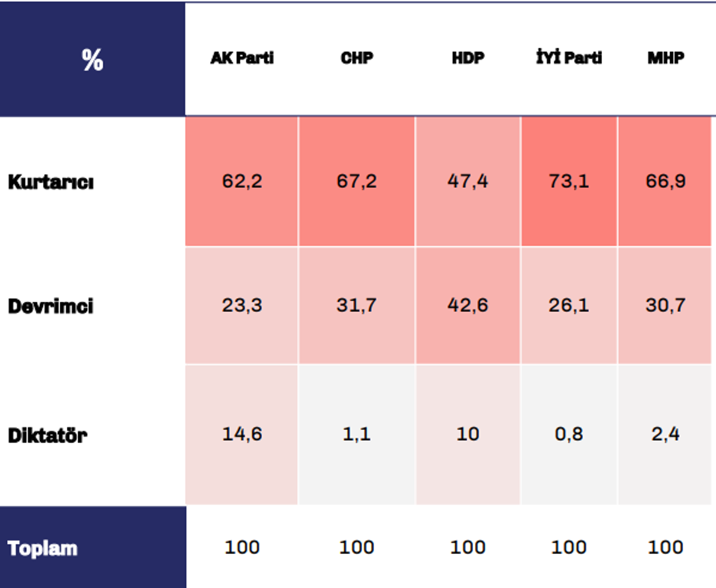716x588 pixels.
Task: Select the Kurtarıcı row label
Action: click(x=51, y=182)
